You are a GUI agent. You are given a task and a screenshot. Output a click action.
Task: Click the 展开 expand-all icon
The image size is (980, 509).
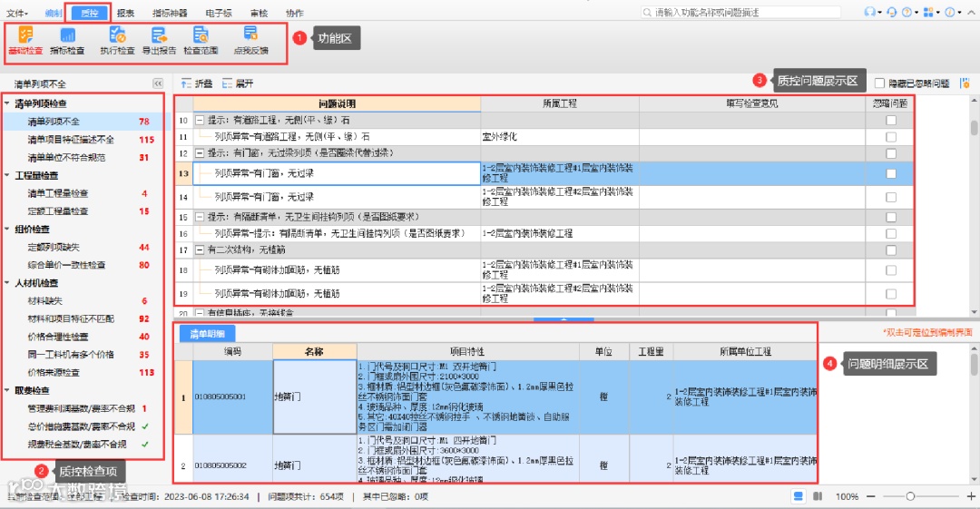click(x=227, y=83)
